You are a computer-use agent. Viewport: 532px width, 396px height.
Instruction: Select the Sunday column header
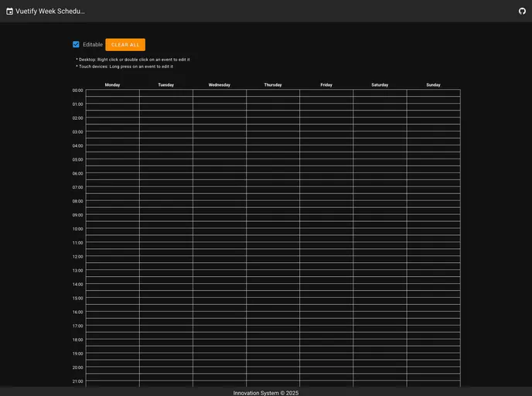click(433, 85)
